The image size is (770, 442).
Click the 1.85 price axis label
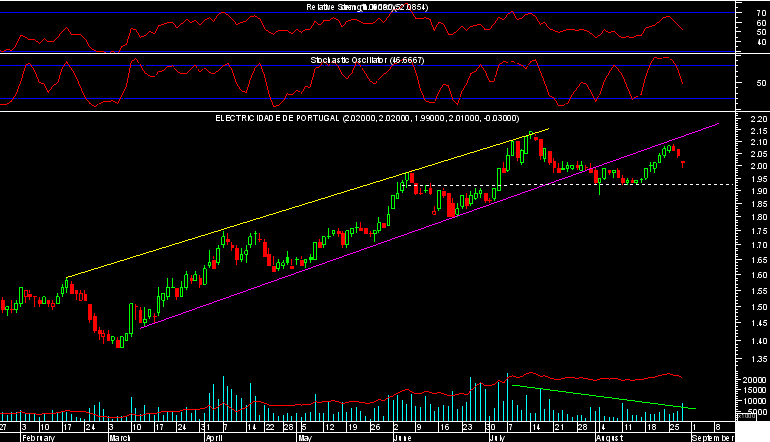(759, 204)
